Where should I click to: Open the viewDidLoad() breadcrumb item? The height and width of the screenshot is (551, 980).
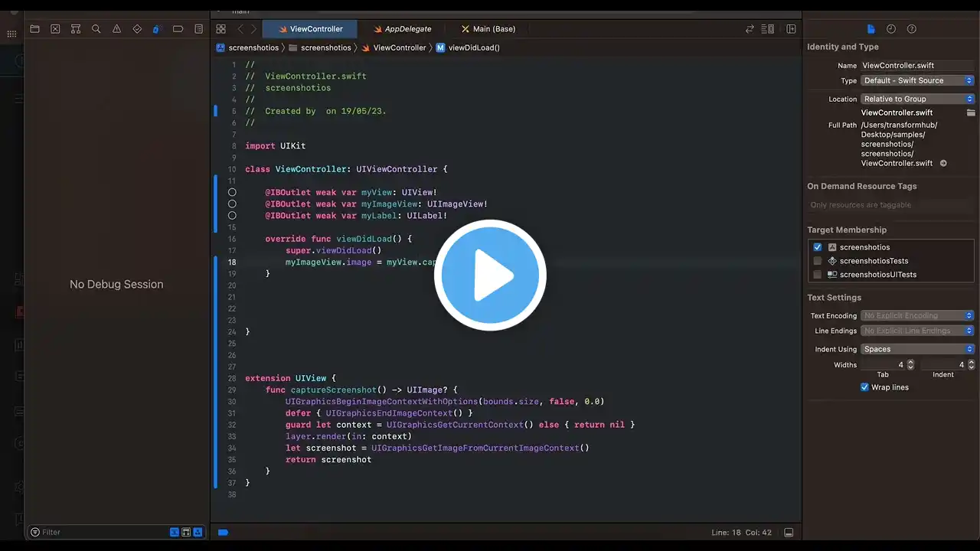tap(468, 47)
